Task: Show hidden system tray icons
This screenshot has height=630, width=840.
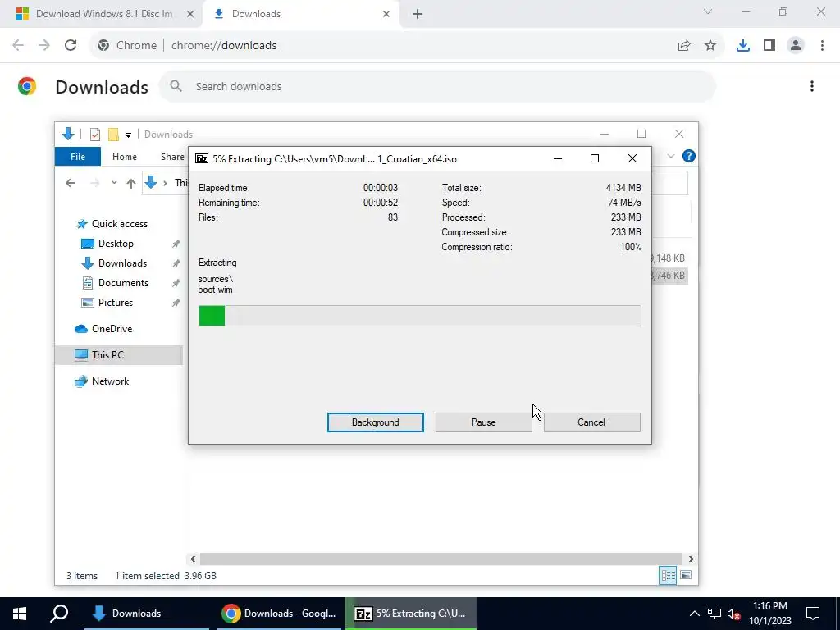Action: [x=694, y=614]
